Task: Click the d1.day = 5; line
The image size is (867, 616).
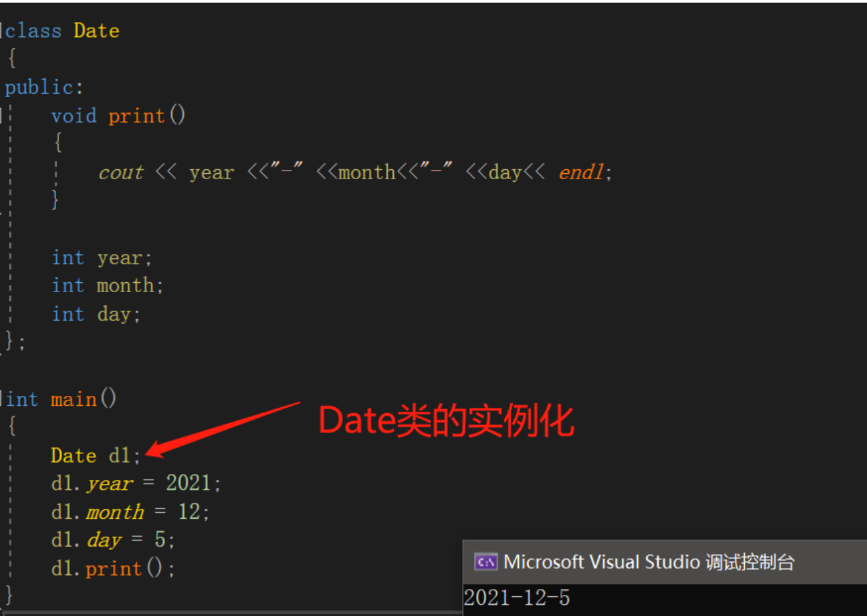Action: tap(113, 540)
